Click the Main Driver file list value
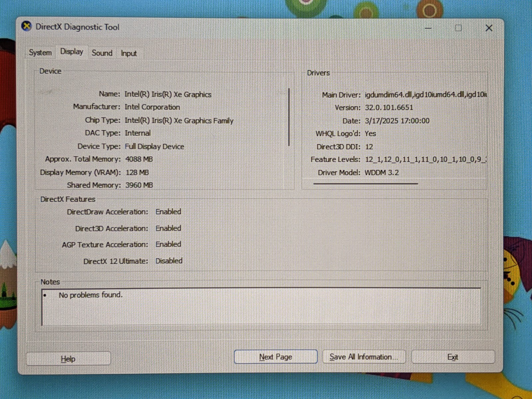This screenshot has width=532, height=399. [x=426, y=95]
